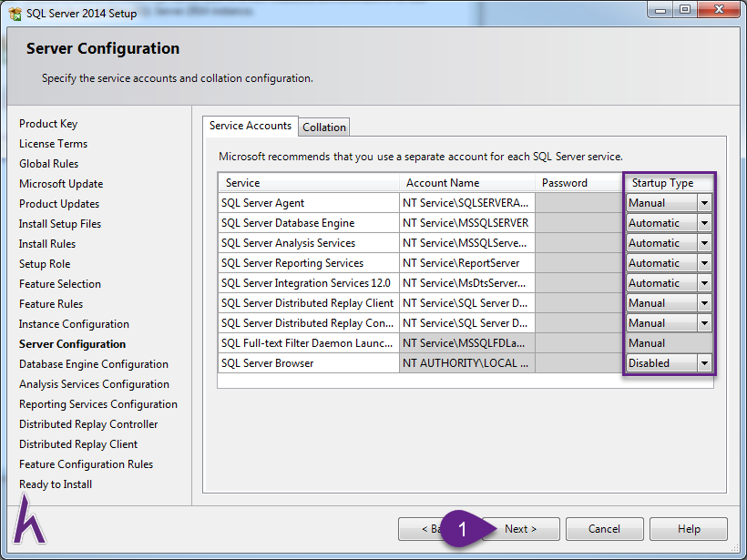This screenshot has width=747, height=560.
Task: Click password field for SQL Server Reporting Services
Action: pos(579,263)
